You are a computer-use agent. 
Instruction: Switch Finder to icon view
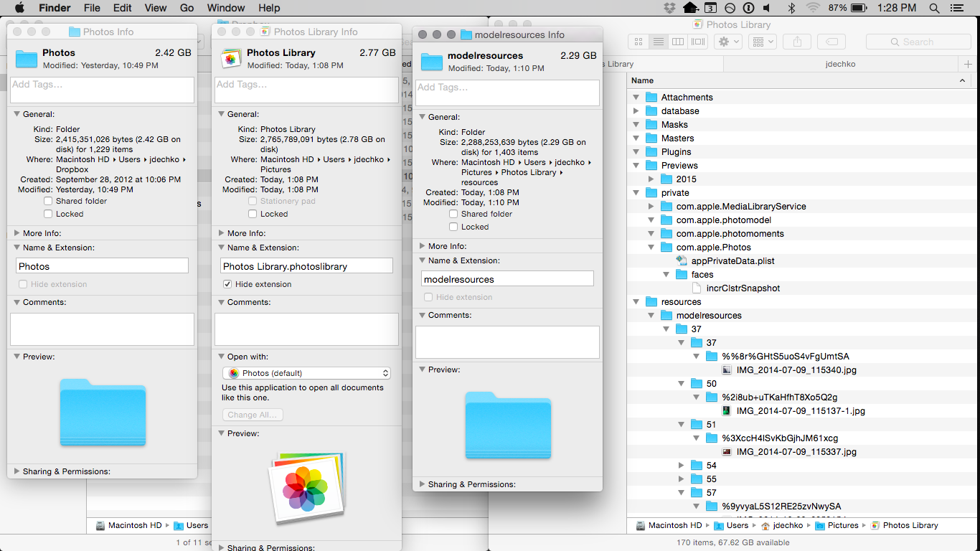[x=639, y=42]
